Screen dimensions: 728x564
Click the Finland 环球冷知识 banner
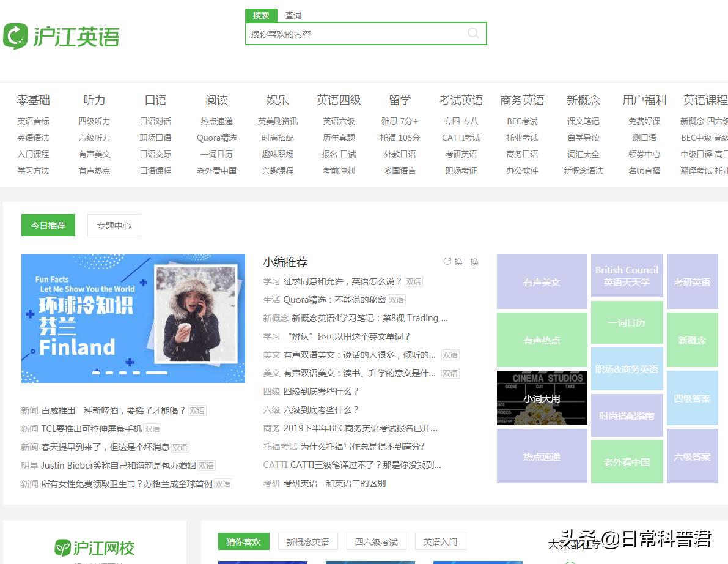point(133,319)
